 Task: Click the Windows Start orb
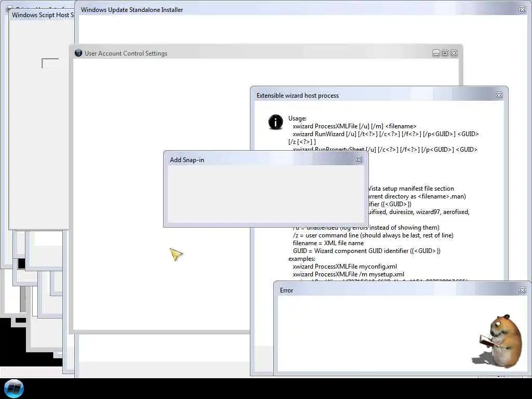click(x=14, y=389)
